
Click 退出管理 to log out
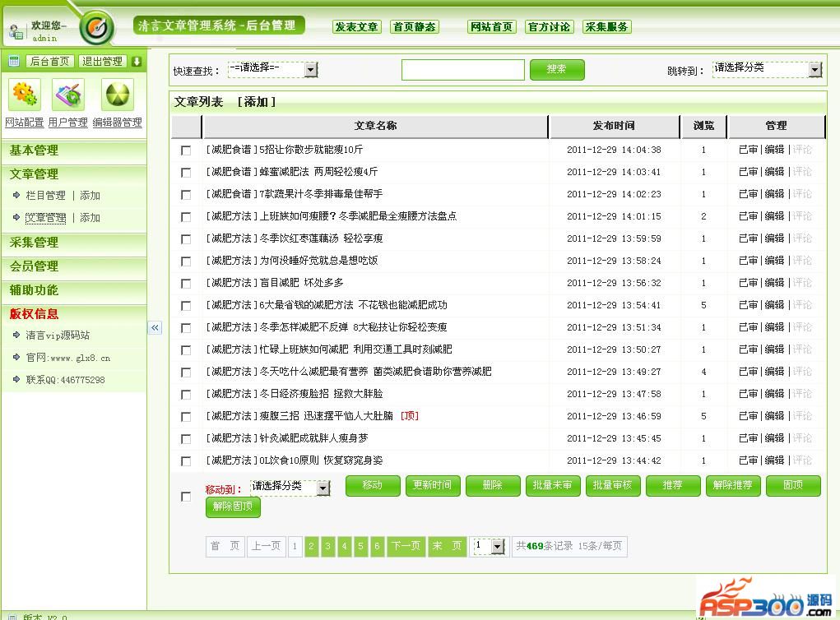(102, 61)
